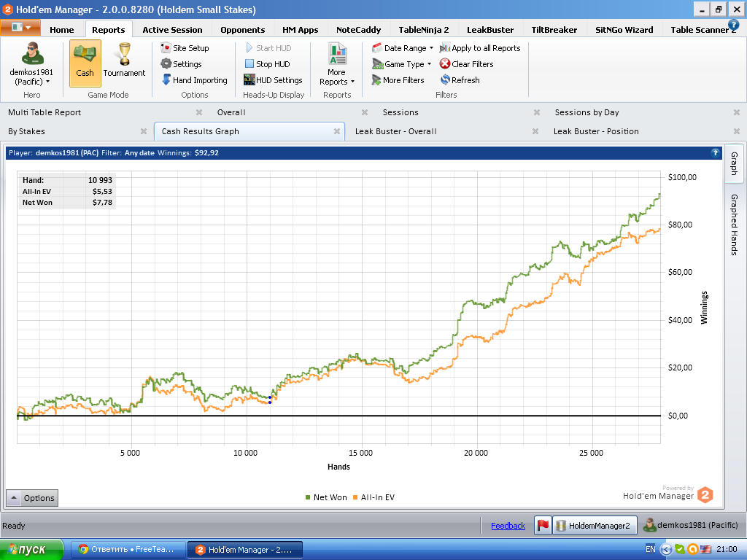Screen dimensions: 747x560
Task: Close the Sessions report tab
Action: [537, 112]
